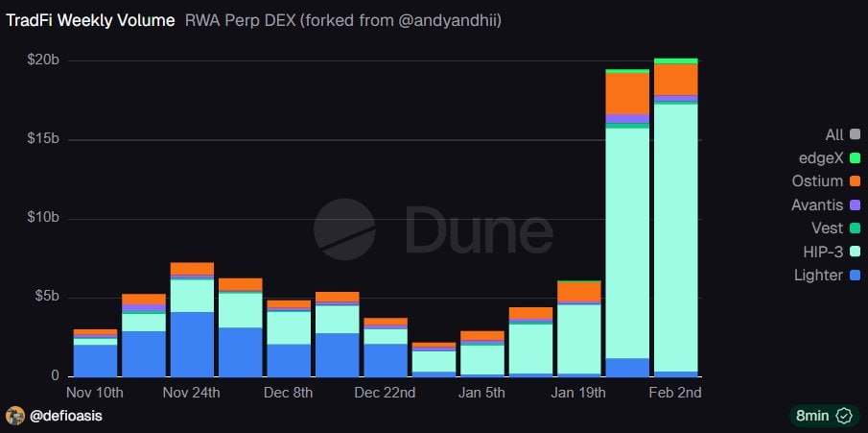
Task: Click the Dec 22nd x-axis label
Action: (385, 393)
